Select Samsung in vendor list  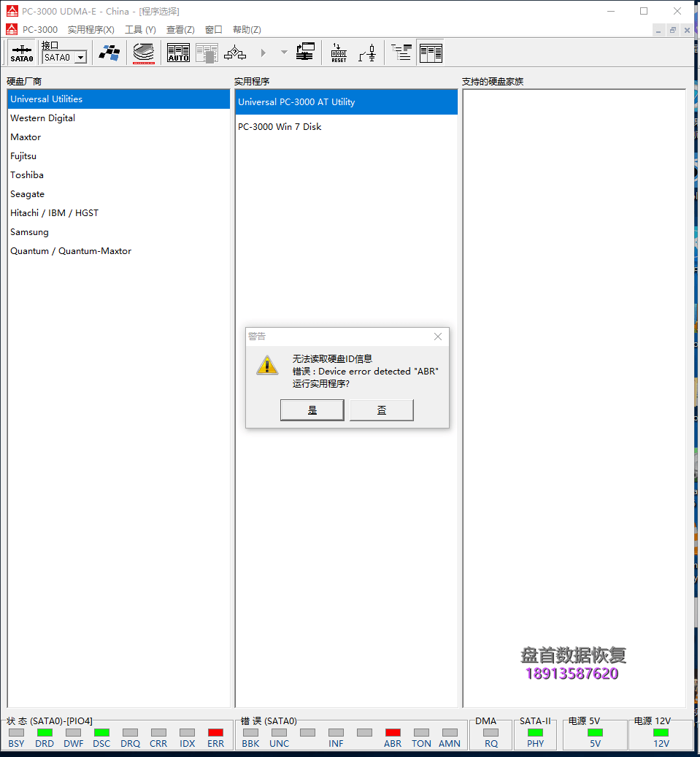(x=119, y=232)
